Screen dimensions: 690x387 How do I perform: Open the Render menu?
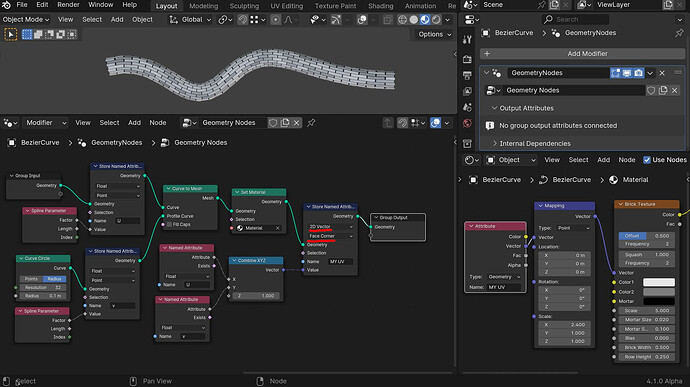[68, 5]
